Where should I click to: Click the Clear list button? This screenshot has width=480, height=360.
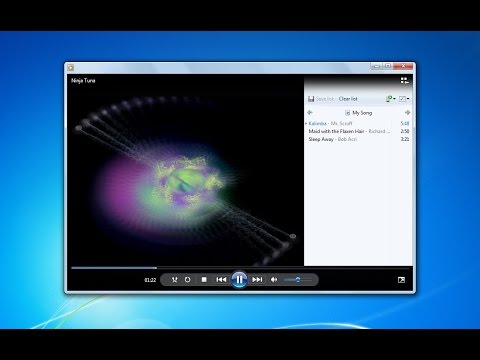click(x=348, y=99)
